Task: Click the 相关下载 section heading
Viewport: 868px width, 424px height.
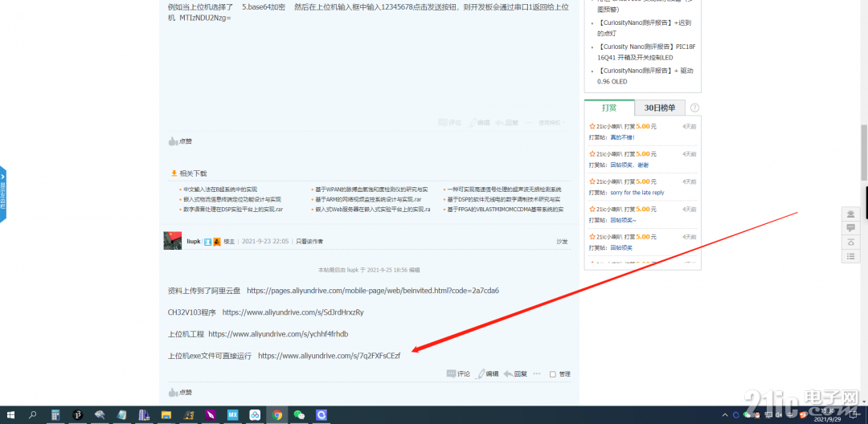Action: (193, 173)
